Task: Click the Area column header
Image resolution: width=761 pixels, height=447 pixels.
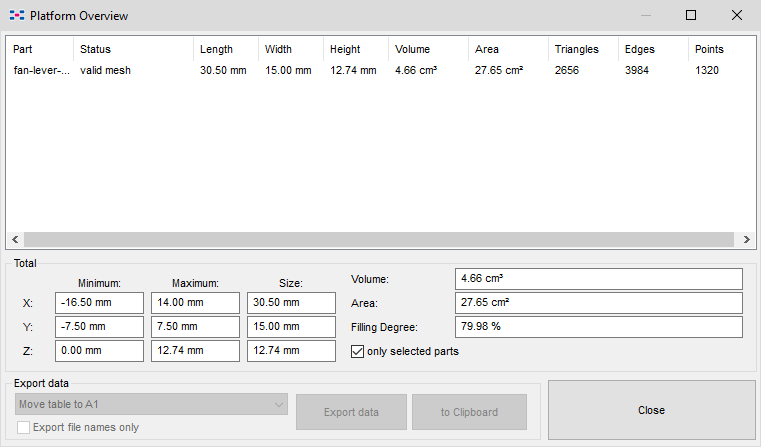Action: (509, 49)
